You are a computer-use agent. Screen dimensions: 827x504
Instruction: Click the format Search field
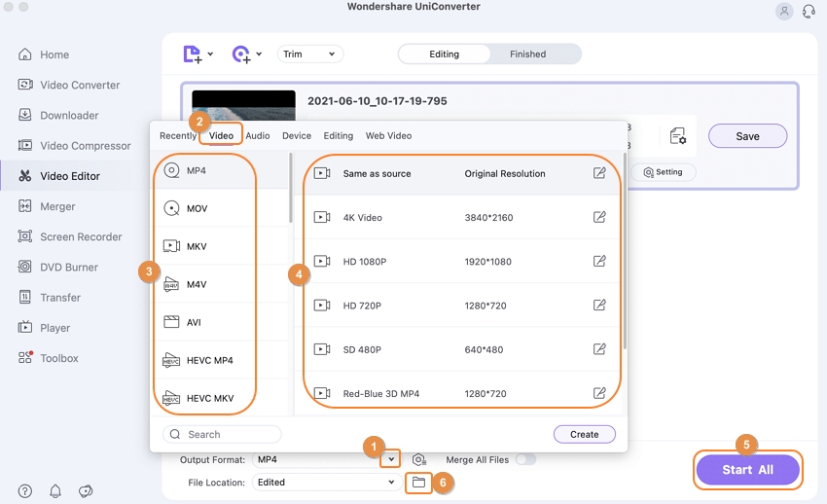(x=222, y=434)
